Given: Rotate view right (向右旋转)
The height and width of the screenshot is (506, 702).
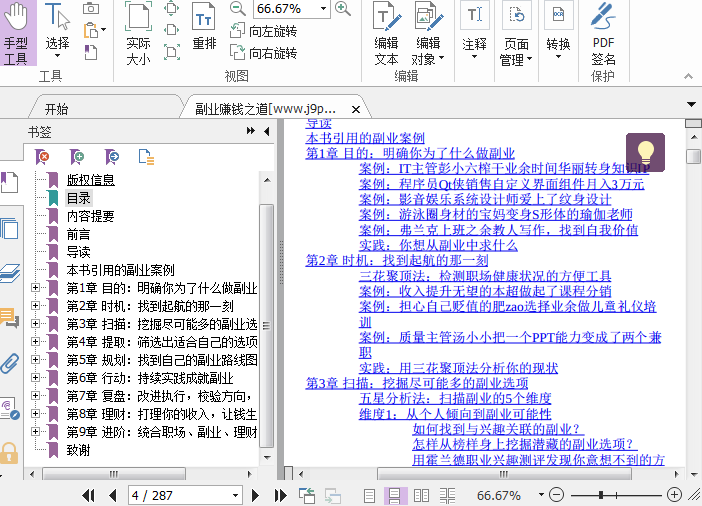Looking at the screenshot, I should click(264, 53).
